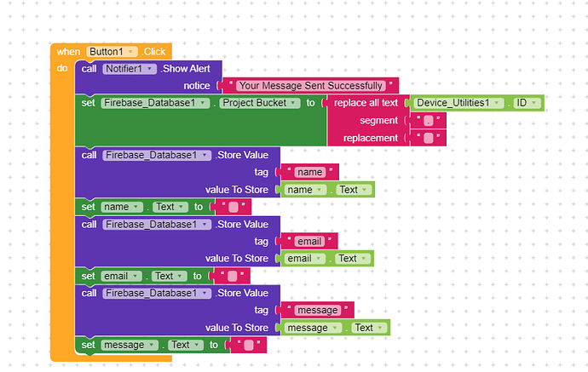Click the "replacement" label in replace block
Viewport: 588px width, 372px height.
(x=371, y=138)
